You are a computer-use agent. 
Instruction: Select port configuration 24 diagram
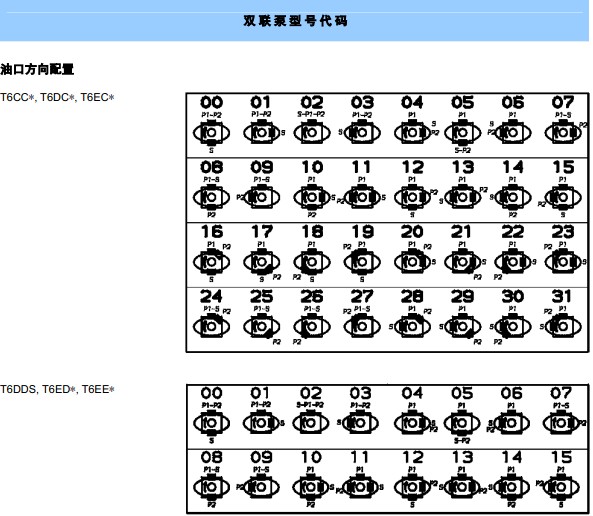click(x=211, y=326)
